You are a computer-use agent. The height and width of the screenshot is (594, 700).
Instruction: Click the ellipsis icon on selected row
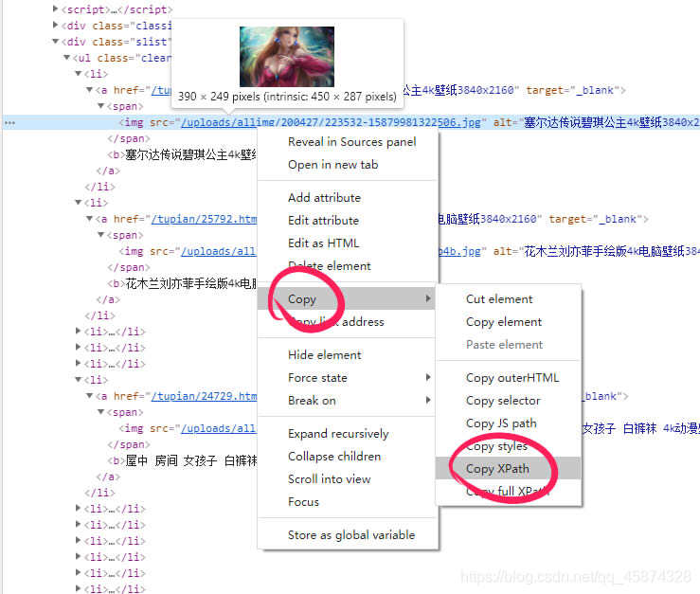[9, 123]
